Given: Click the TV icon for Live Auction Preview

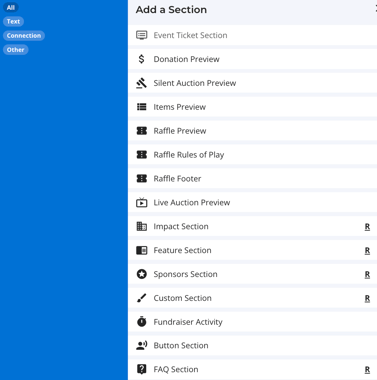Looking at the screenshot, I should 142,202.
